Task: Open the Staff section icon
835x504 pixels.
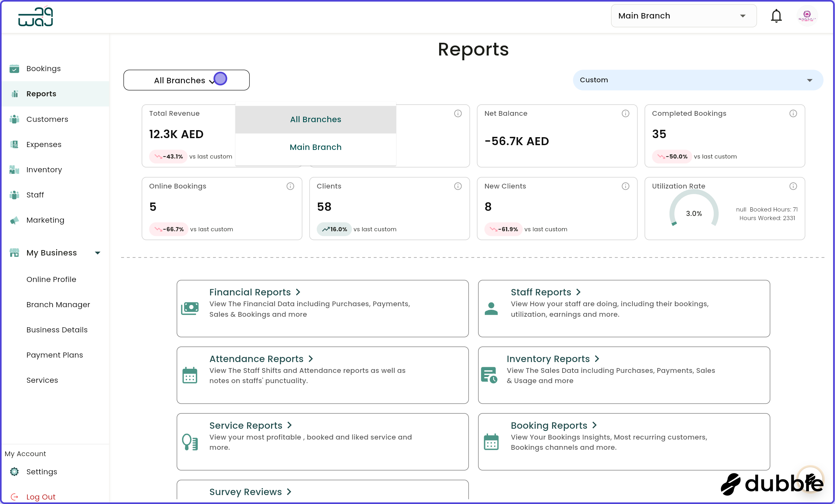Action: coord(14,195)
